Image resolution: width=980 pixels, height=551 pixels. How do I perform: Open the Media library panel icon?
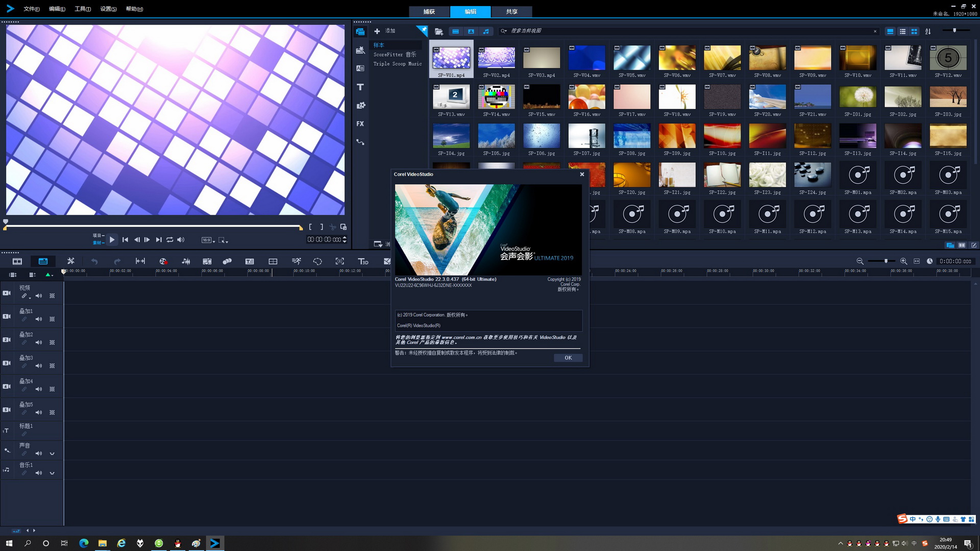tap(360, 32)
